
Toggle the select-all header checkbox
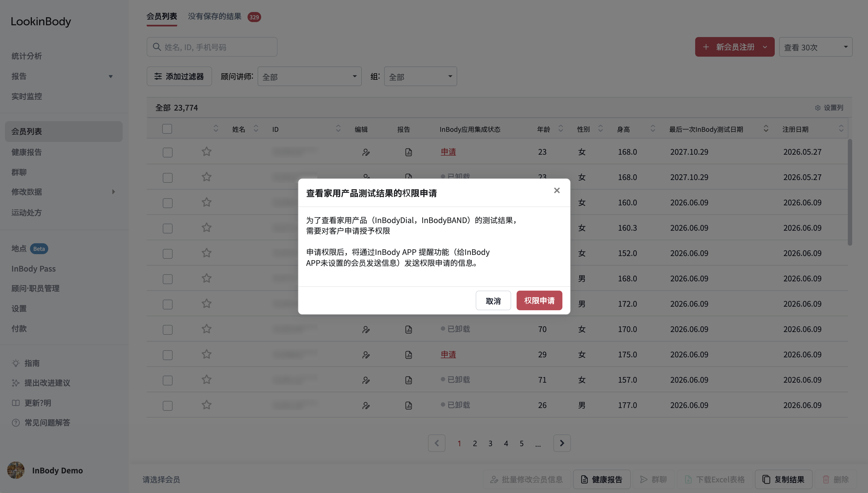167,129
